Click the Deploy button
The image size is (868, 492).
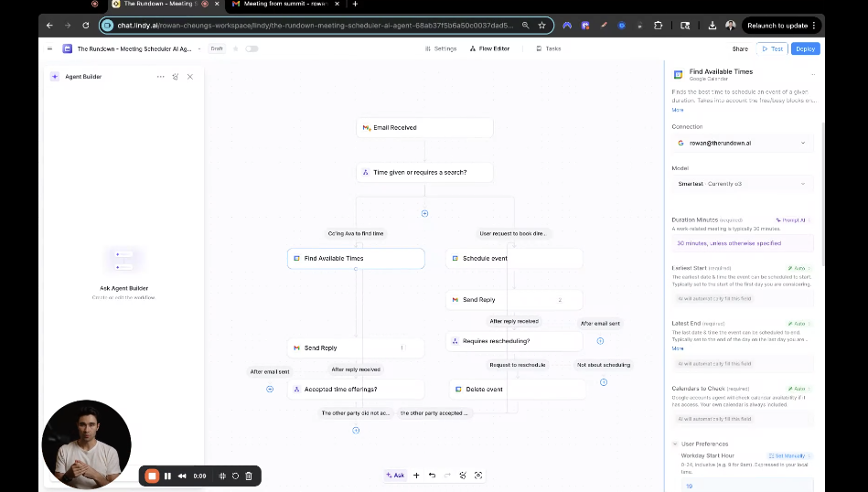(805, 48)
